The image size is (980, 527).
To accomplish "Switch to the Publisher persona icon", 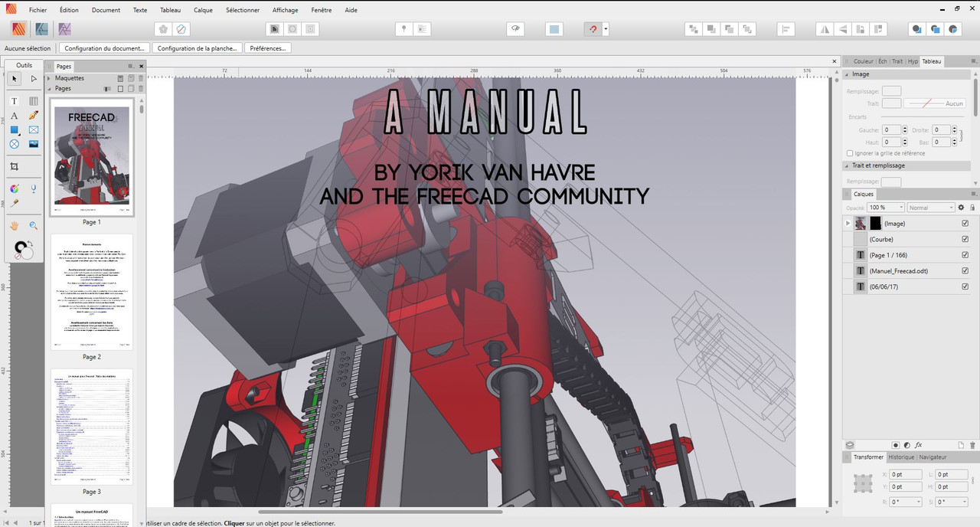I will [x=18, y=29].
